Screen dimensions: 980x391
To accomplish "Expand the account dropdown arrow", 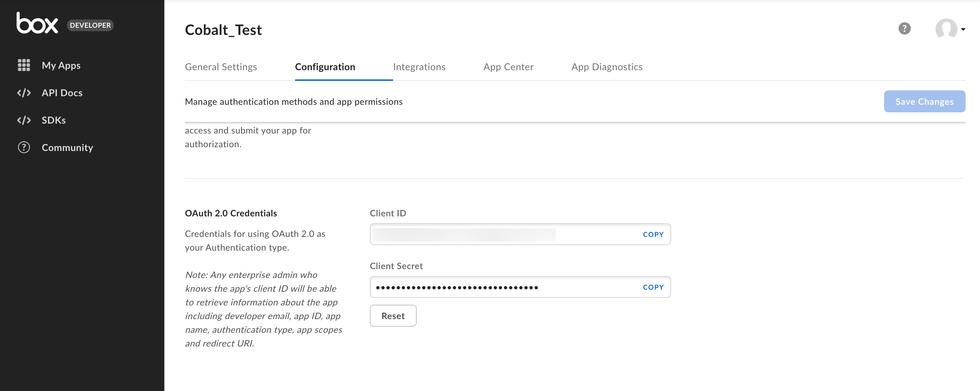I will pos(963,29).
